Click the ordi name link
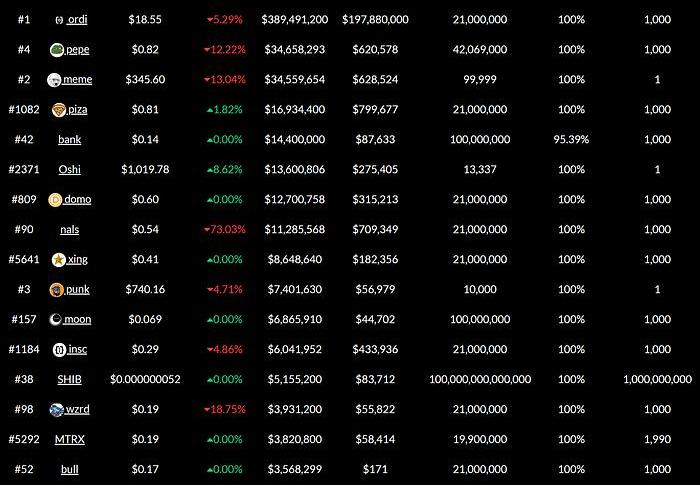The height and width of the screenshot is (485, 700). [77, 20]
